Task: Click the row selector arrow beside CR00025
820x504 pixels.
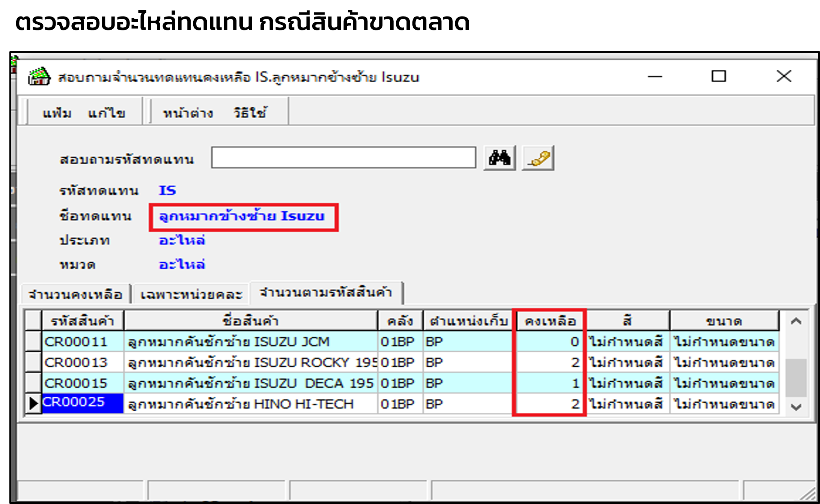Action: [x=33, y=404]
